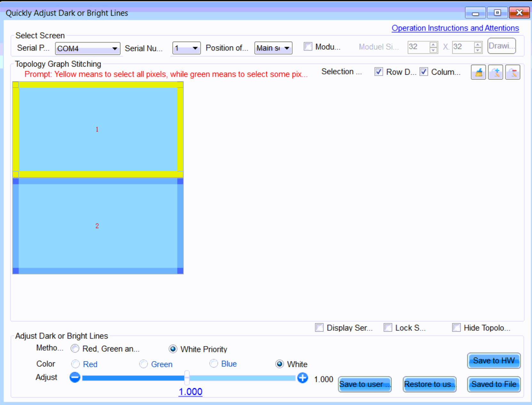Select the broom clear-selection tool
This screenshot has height=405, width=532.
point(478,72)
